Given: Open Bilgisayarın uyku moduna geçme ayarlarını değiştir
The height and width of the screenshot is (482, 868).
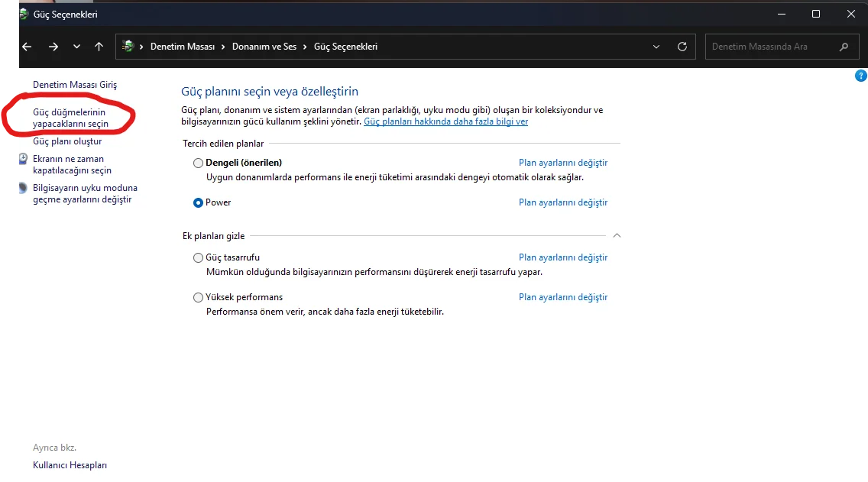Looking at the screenshot, I should coord(85,194).
